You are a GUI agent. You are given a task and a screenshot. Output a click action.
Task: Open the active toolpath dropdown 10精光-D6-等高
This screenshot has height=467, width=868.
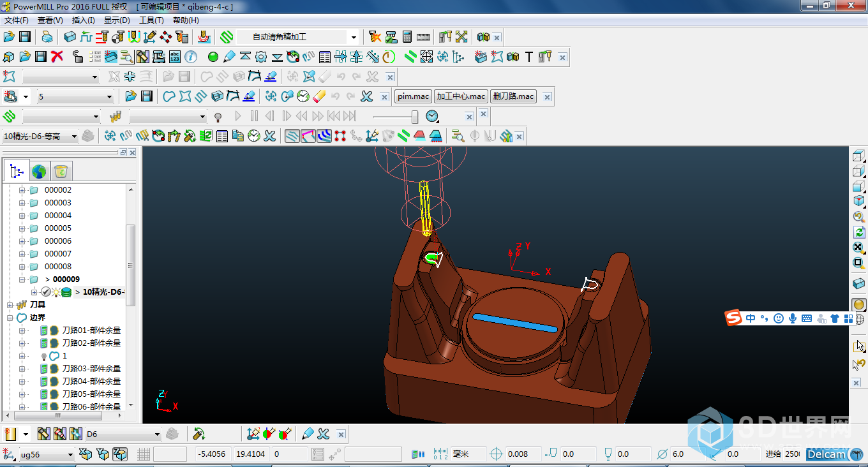pyautogui.click(x=74, y=137)
